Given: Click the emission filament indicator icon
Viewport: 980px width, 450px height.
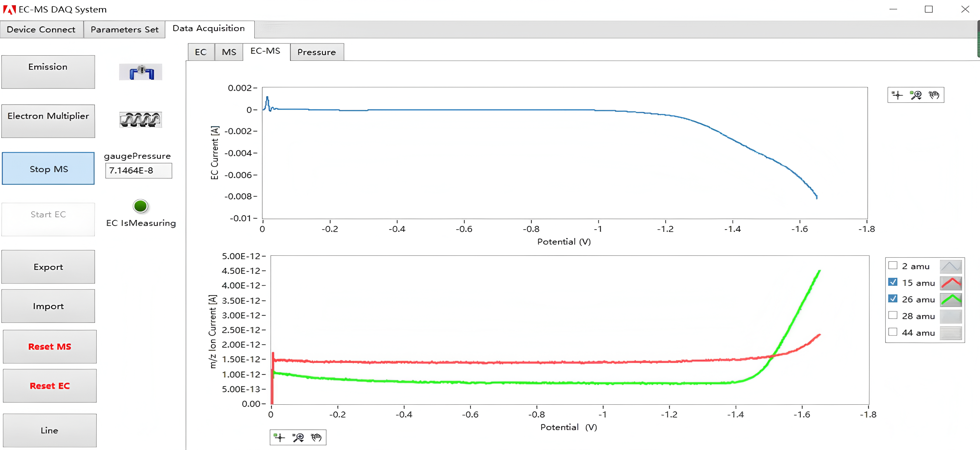Looking at the screenshot, I should [140, 72].
